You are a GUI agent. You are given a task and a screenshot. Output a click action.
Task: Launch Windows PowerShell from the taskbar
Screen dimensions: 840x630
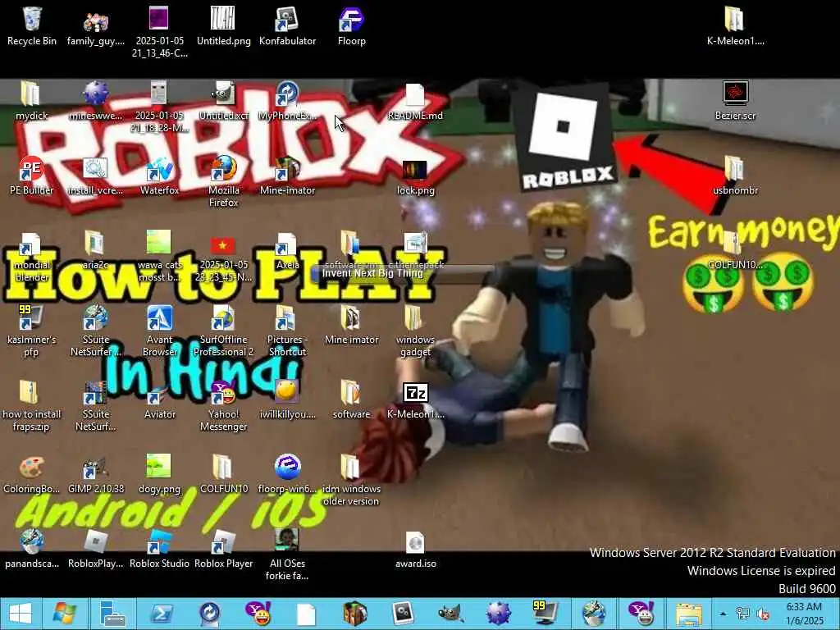[162, 614]
